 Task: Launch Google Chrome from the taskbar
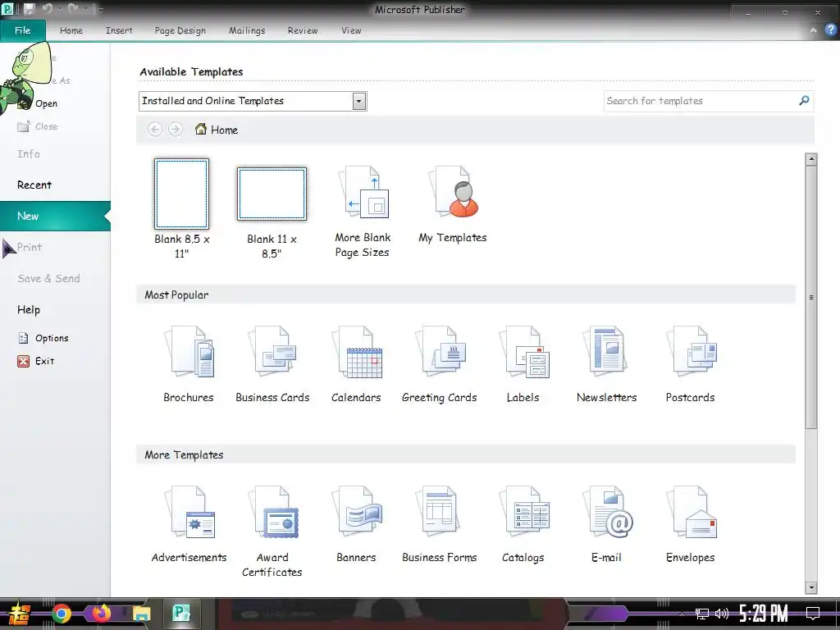(x=62, y=614)
